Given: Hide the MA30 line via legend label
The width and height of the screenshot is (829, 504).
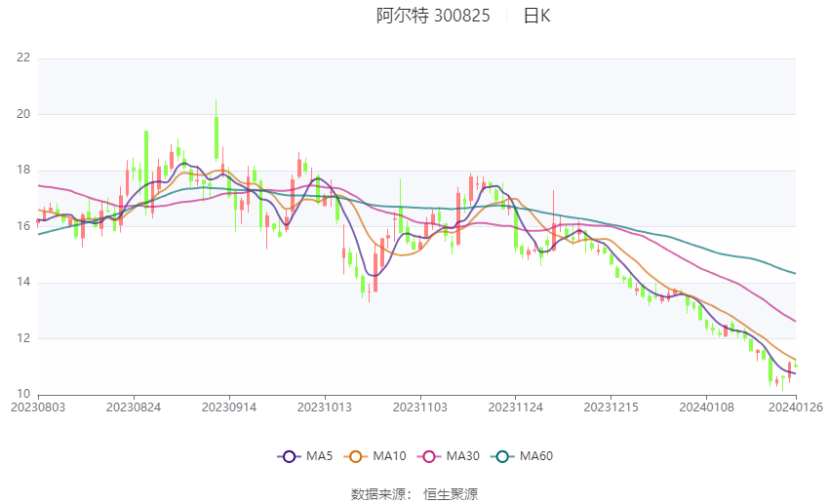Looking at the screenshot, I should point(462,456).
